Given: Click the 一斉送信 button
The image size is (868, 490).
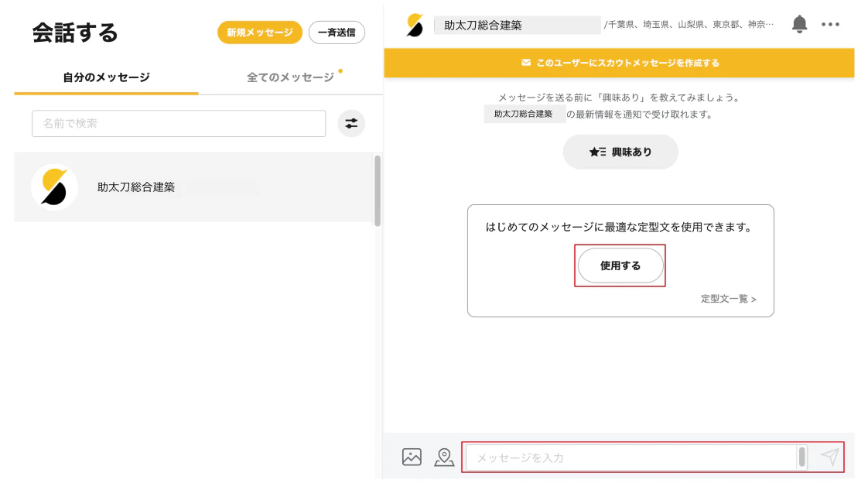Looking at the screenshot, I should coord(337,33).
